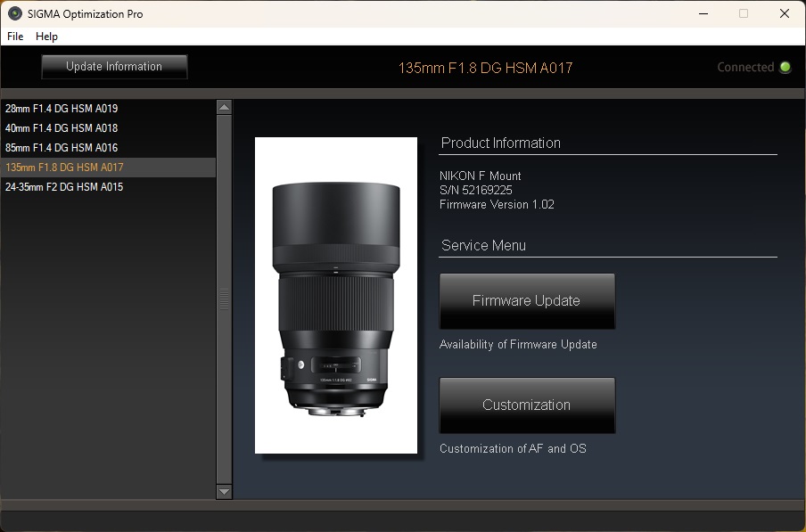806x532 pixels.
Task: Click the Firmware Update button
Action: pyautogui.click(x=527, y=301)
